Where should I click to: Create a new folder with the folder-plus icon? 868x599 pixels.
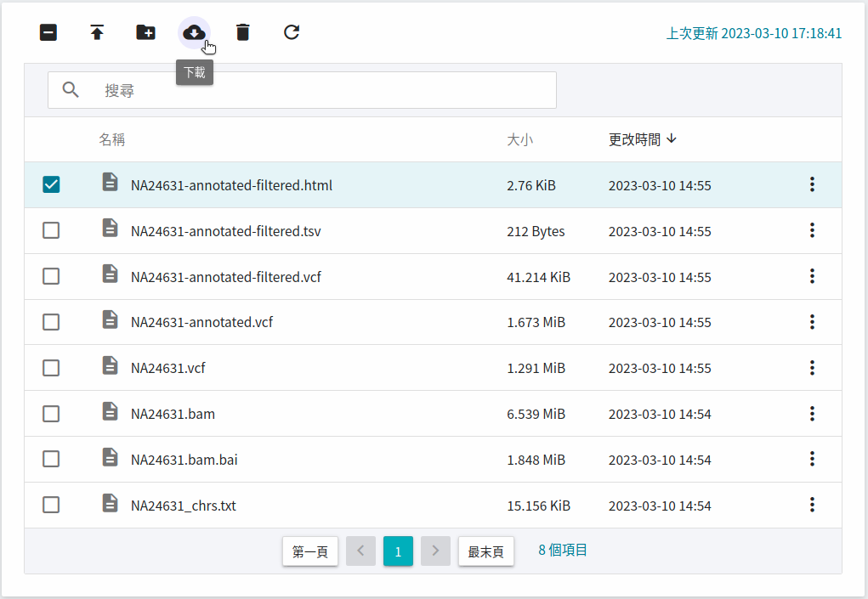click(145, 32)
